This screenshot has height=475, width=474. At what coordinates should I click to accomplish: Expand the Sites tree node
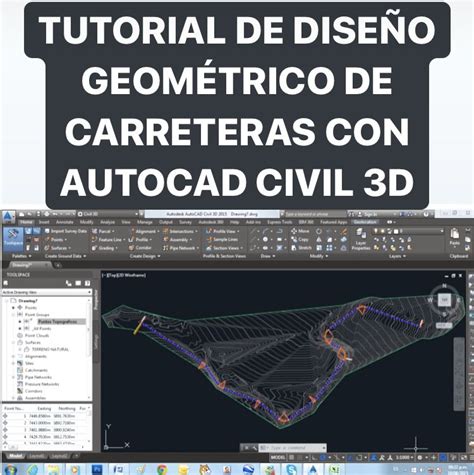click(14, 363)
